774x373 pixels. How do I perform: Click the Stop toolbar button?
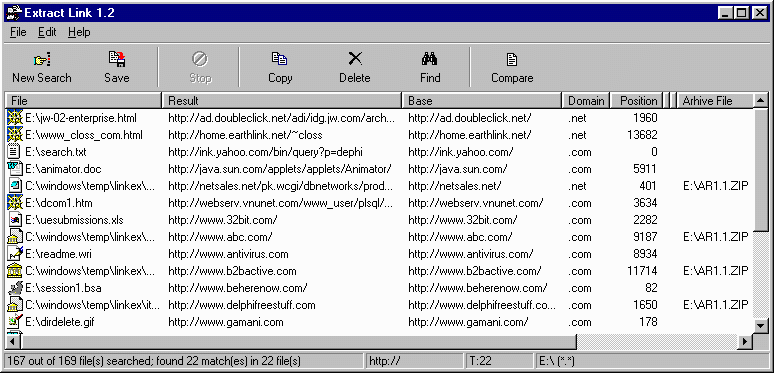(x=200, y=68)
